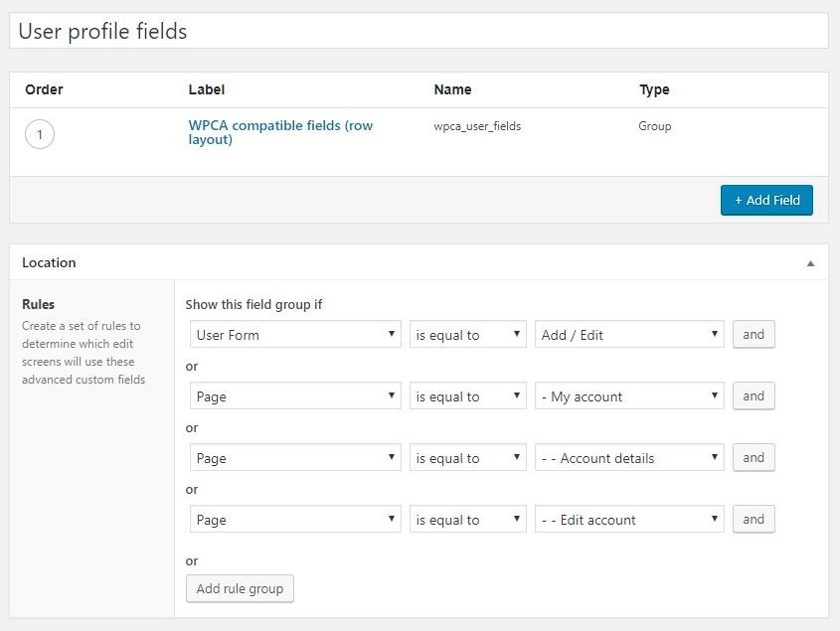Viewport: 840px width, 631px height.
Task: Click the Location panel heading
Action: [x=49, y=262]
